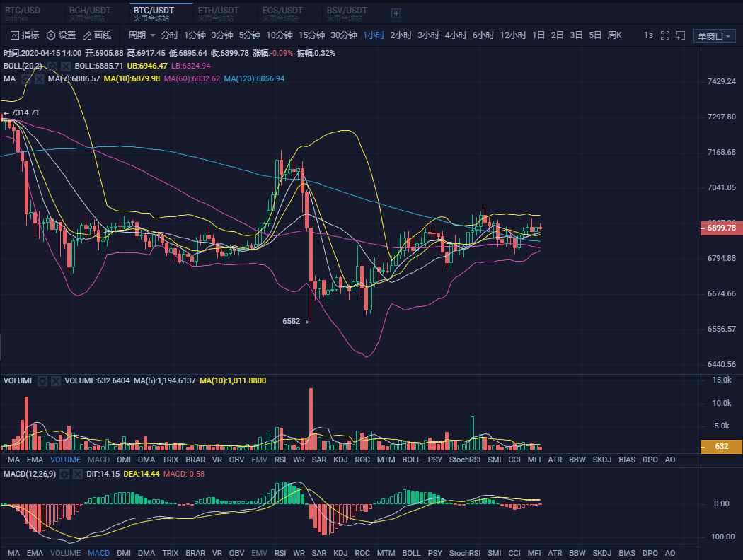Open the 设置 settings gear
This screenshot has height=560, width=743.
pyautogui.click(x=61, y=35)
